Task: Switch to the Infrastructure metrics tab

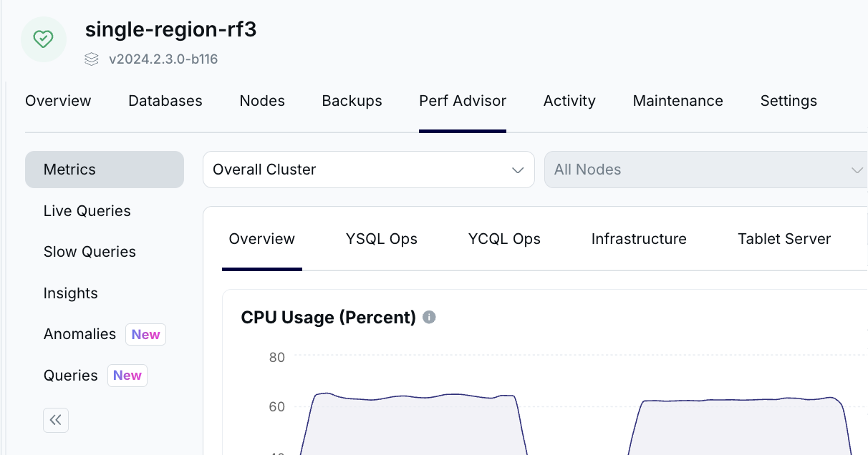Action: pyautogui.click(x=639, y=239)
